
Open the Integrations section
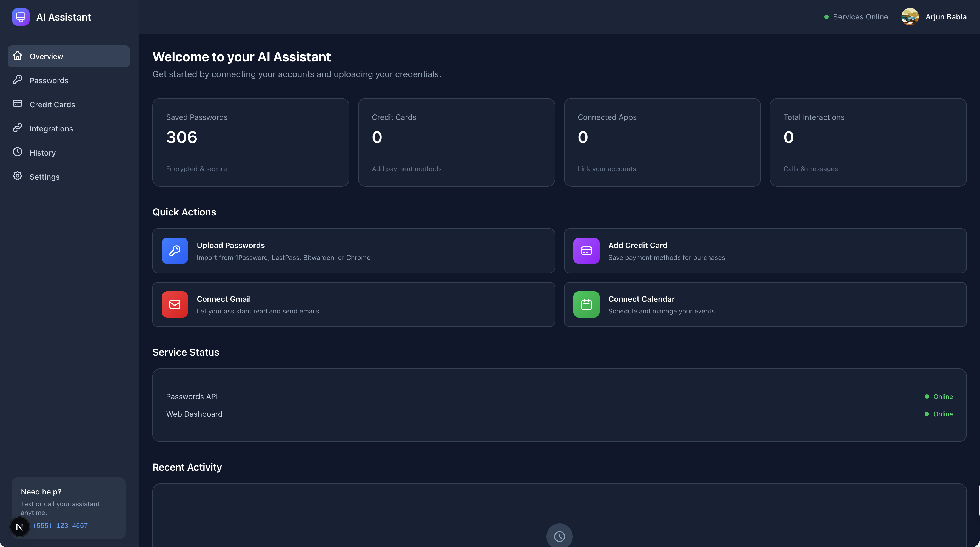[x=51, y=129]
